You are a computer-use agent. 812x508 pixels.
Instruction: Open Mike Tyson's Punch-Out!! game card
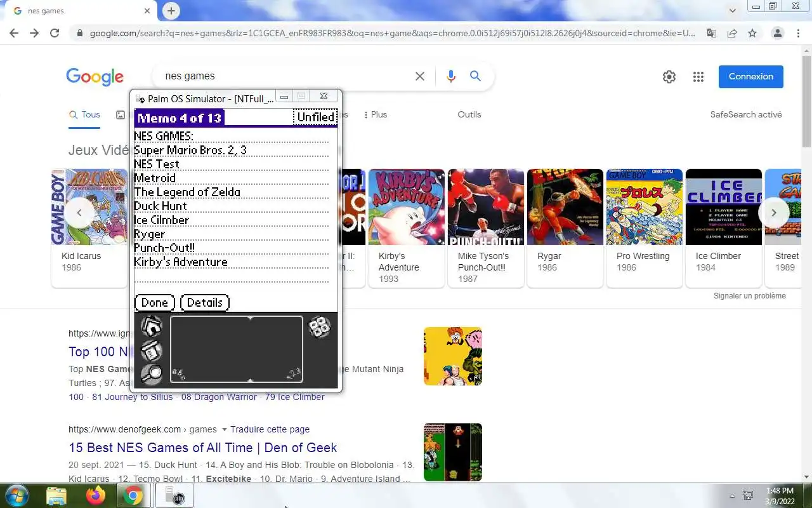(486, 228)
